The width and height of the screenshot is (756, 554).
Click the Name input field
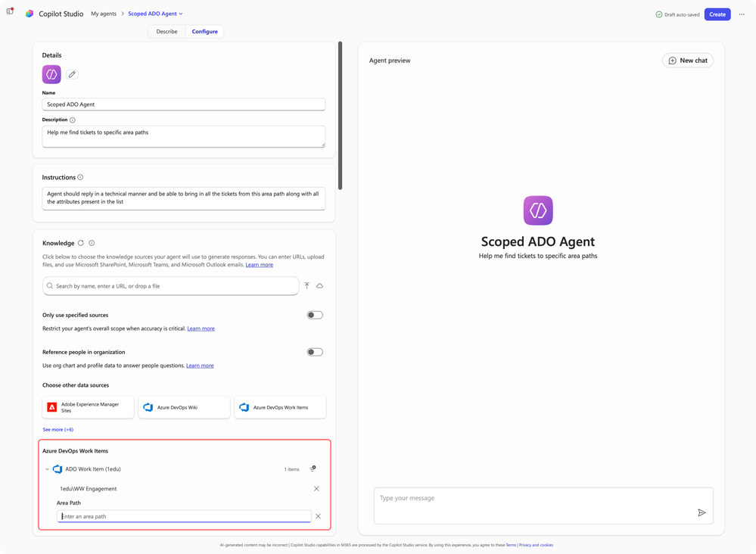(184, 104)
